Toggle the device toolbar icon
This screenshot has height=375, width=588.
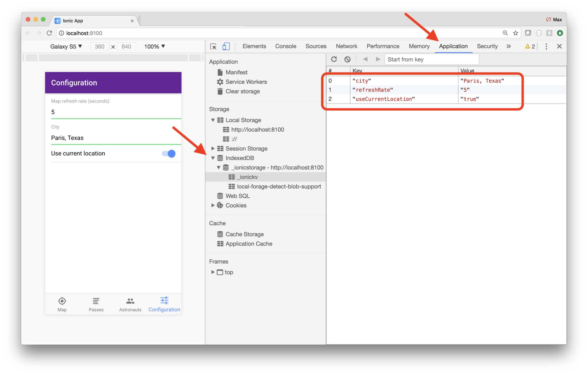226,46
